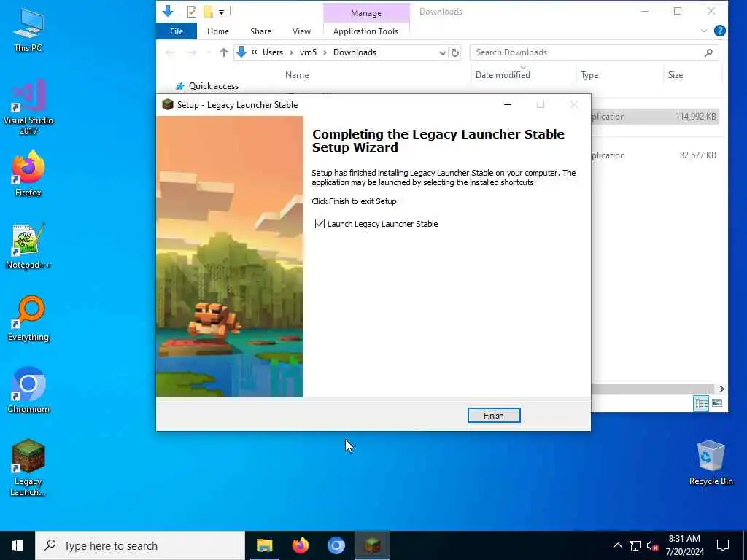Select the file sized 82,677 KB
Screen dimensions: 747x560
(x=655, y=155)
